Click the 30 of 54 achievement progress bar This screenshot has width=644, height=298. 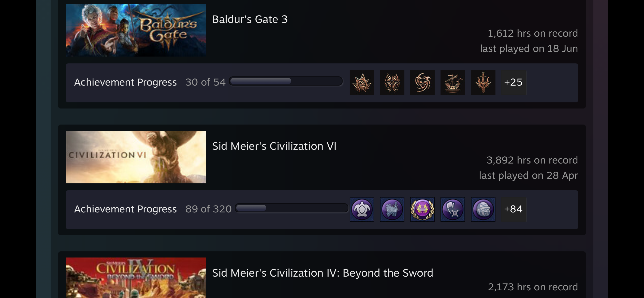(x=286, y=81)
